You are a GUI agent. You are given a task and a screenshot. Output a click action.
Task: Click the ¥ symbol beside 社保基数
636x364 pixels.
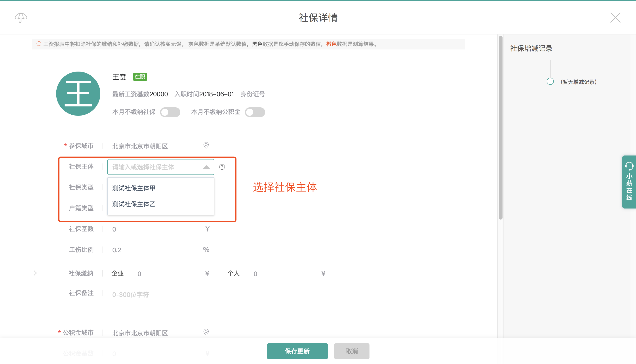[x=207, y=229]
